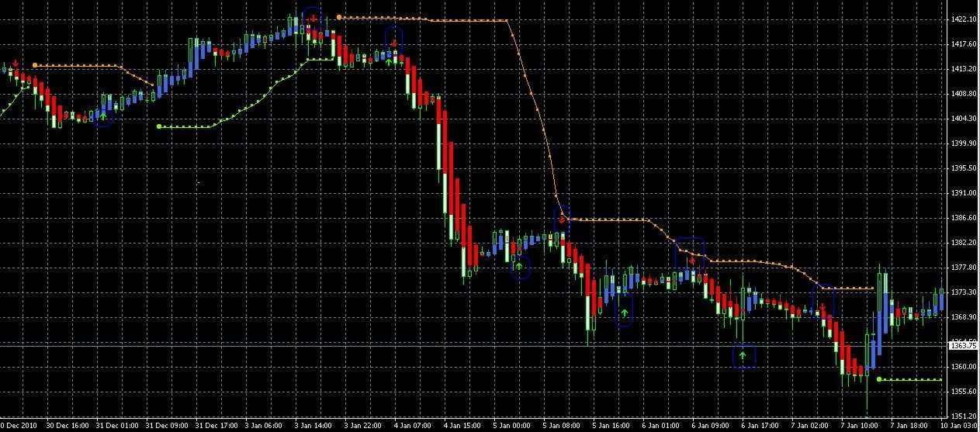Screen dimensions: 980x432
Task: Click price axis label 1382.20
Action: 963,243
